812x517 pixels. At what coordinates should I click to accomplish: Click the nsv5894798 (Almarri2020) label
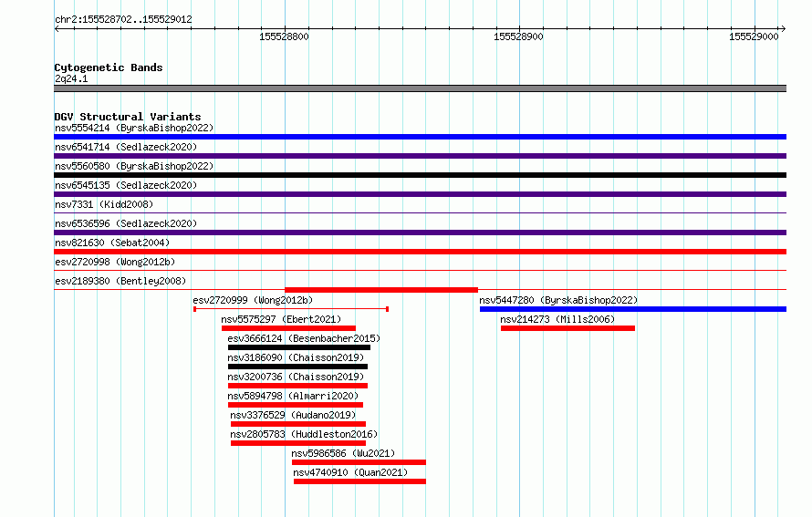point(293,396)
